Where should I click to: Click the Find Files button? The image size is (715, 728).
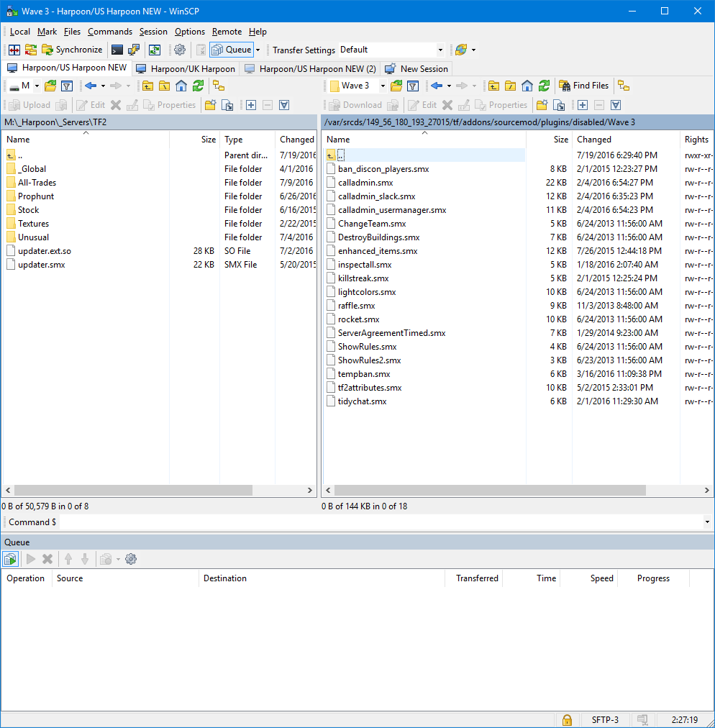click(x=584, y=86)
